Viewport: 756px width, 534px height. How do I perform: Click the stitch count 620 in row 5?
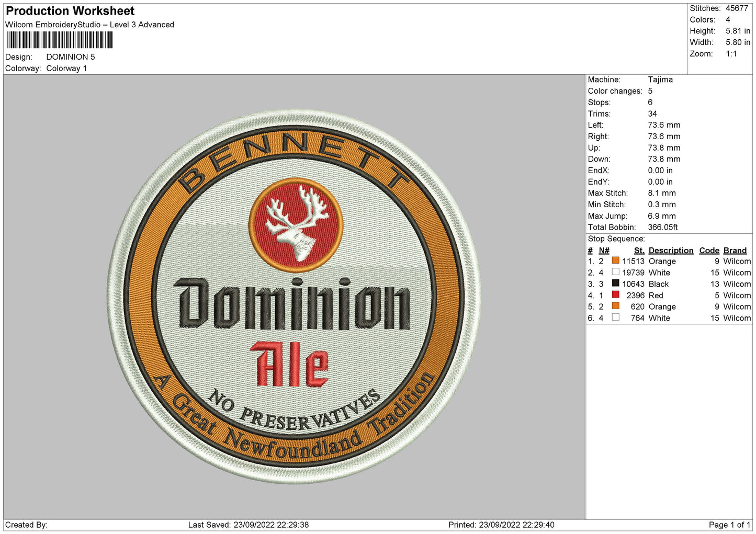pyautogui.click(x=637, y=306)
